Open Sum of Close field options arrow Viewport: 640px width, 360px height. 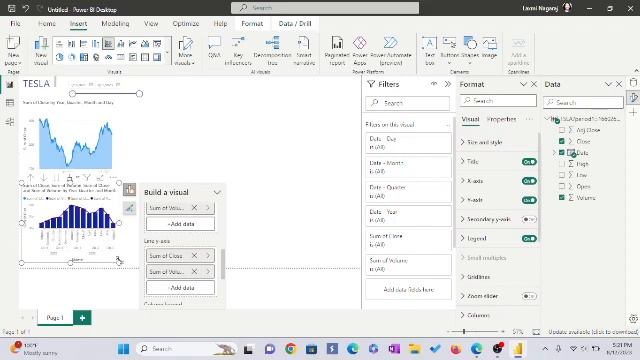[208, 256]
